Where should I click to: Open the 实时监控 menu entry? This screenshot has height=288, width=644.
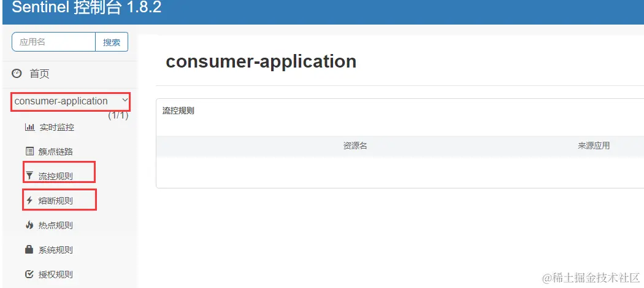(x=56, y=128)
